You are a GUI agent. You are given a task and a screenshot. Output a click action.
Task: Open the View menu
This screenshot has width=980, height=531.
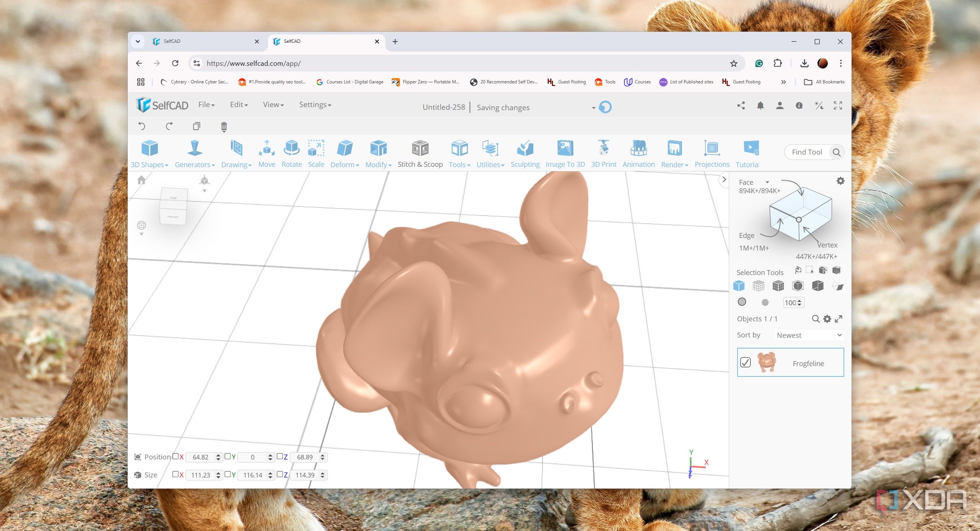click(273, 104)
